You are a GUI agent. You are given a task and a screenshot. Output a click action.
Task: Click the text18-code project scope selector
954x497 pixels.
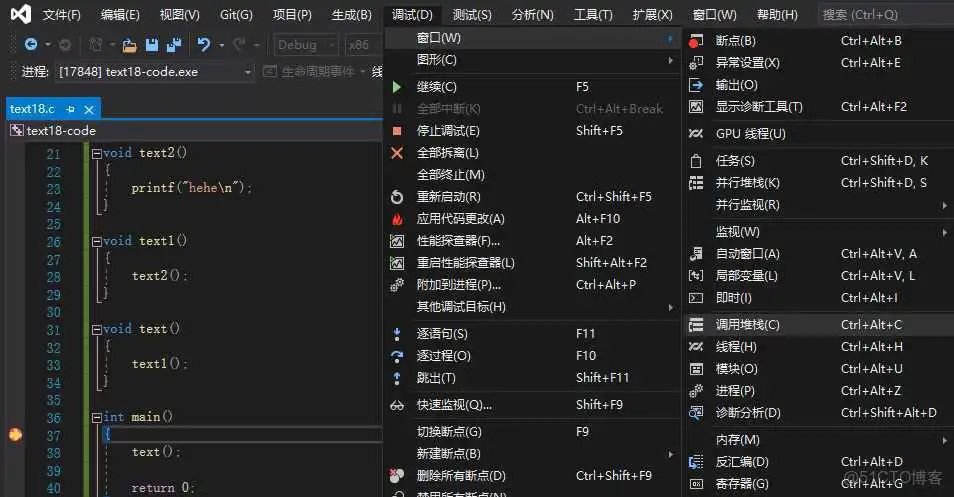click(195, 131)
